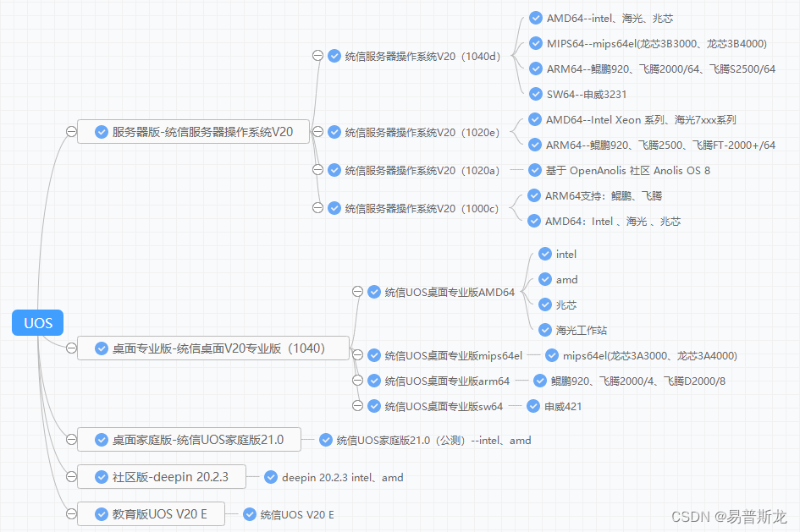The height and width of the screenshot is (532, 800).
Task: Collapse the 桌面专业版-统信桌面V20专业版 branch
Action: 71,348
